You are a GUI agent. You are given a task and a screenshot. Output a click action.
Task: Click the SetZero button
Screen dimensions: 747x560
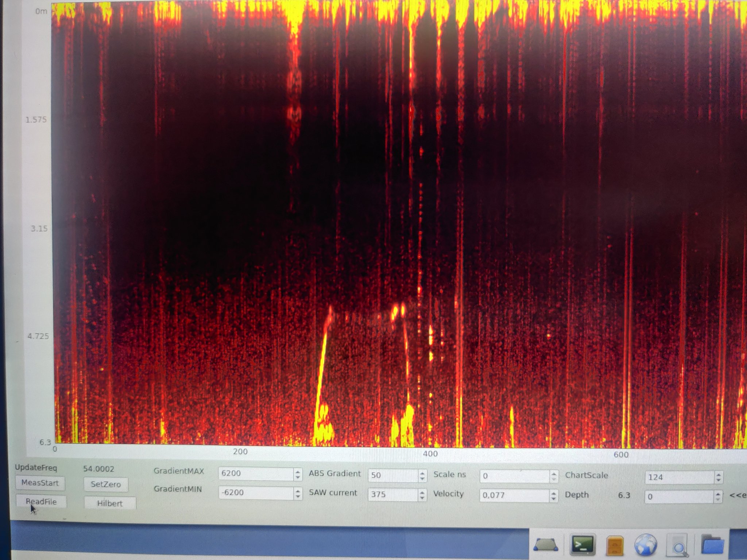[x=106, y=484]
